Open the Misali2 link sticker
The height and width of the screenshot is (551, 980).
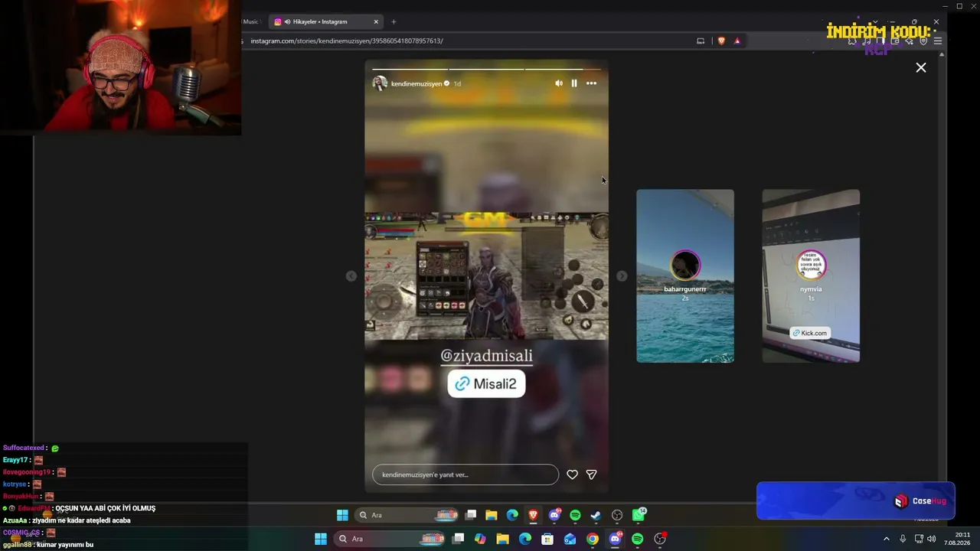pyautogui.click(x=486, y=384)
